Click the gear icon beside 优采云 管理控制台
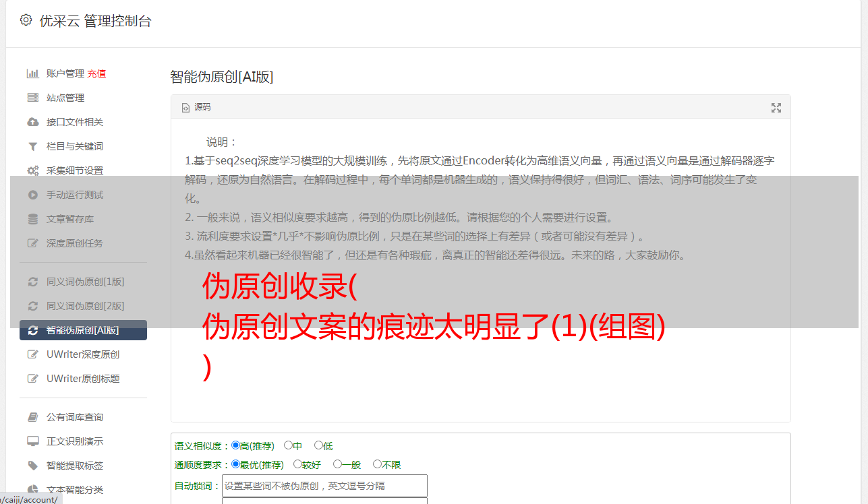868x504 pixels. 26,20
